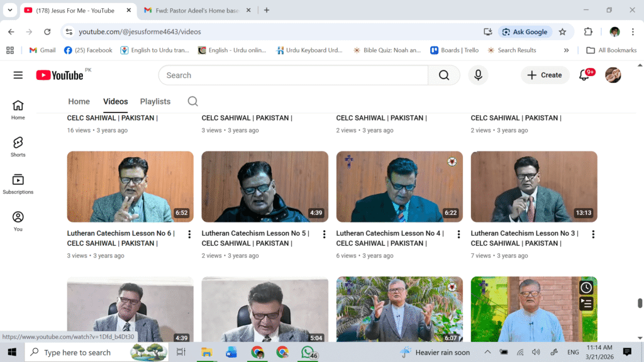Start voice search with microphone icon

pyautogui.click(x=478, y=75)
